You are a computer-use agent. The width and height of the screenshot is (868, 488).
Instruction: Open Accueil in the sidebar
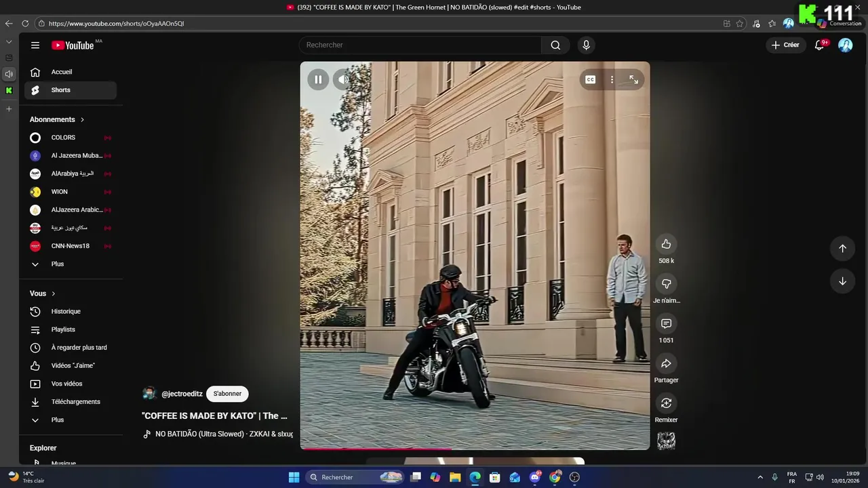tap(71, 72)
